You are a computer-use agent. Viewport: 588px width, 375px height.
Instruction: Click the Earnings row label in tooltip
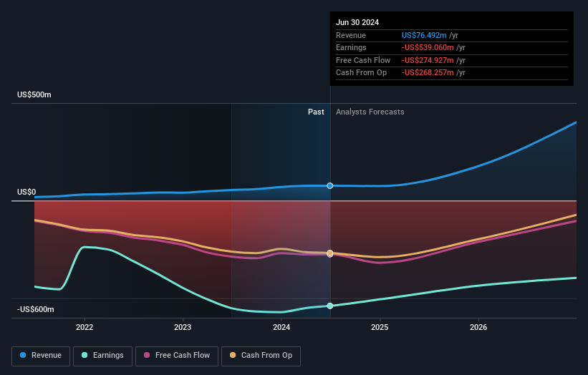pos(351,47)
